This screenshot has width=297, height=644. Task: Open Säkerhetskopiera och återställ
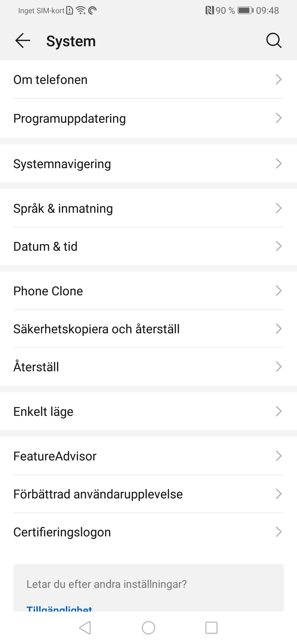(96, 329)
